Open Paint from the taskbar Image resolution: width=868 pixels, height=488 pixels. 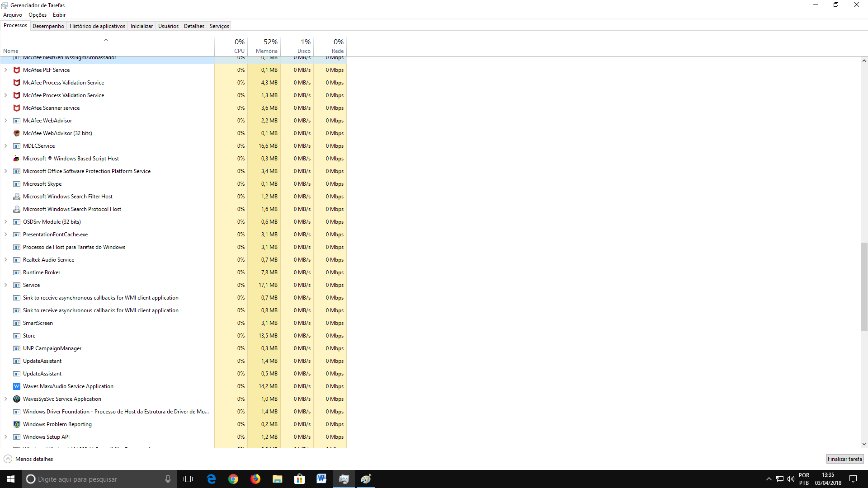(366, 479)
